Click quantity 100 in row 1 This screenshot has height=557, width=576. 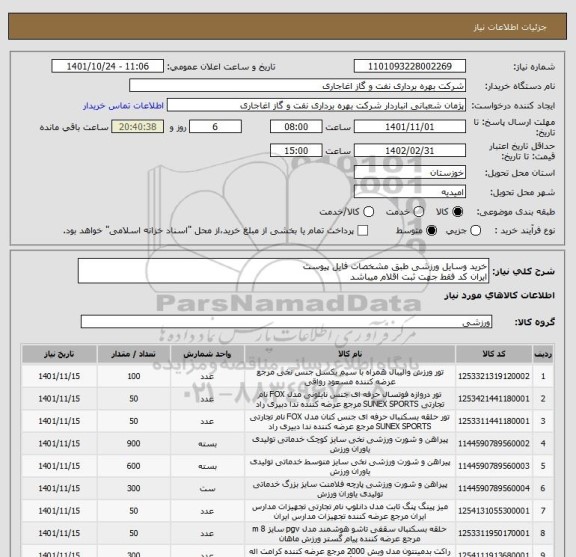[133, 377]
